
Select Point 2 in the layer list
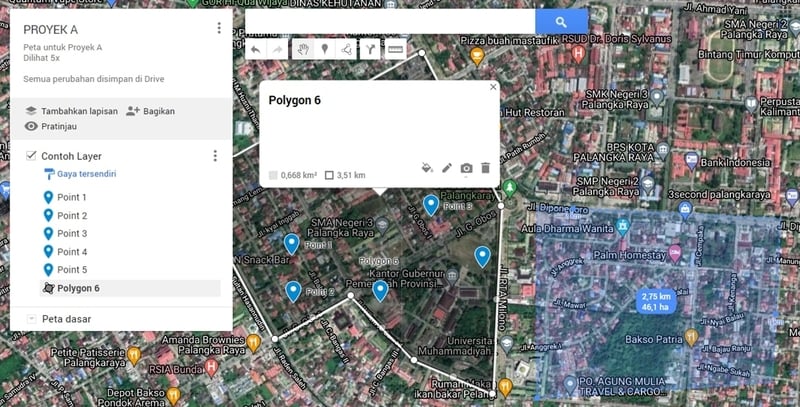click(130, 215)
